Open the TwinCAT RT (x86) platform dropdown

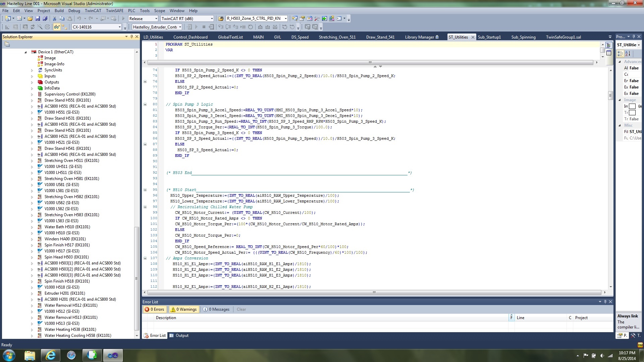pos(212,19)
